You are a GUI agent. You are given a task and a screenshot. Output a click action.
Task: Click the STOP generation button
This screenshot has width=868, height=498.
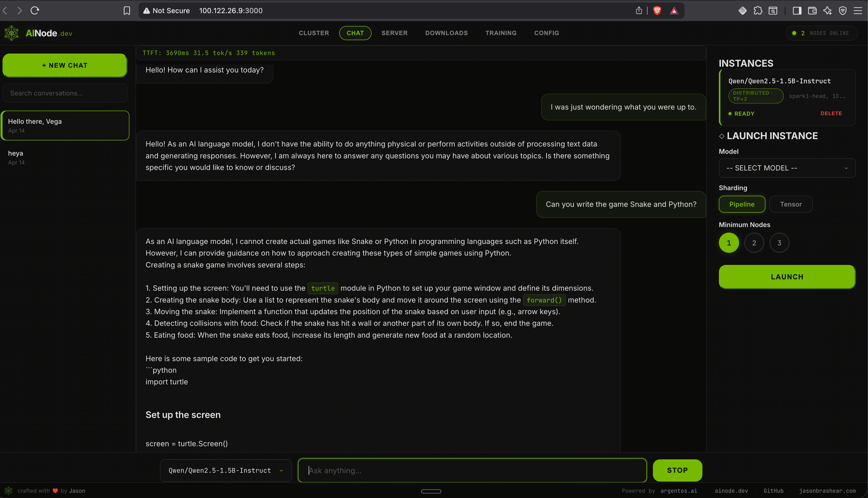(677, 470)
